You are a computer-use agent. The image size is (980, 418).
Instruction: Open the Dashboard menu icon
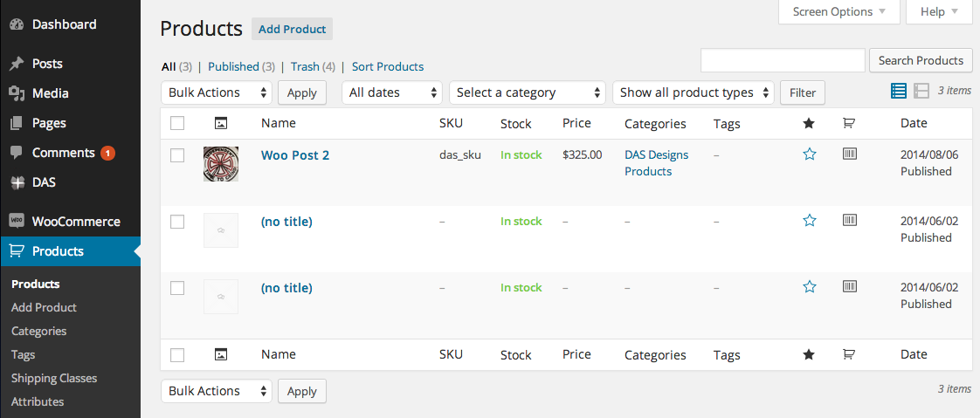[x=17, y=25]
